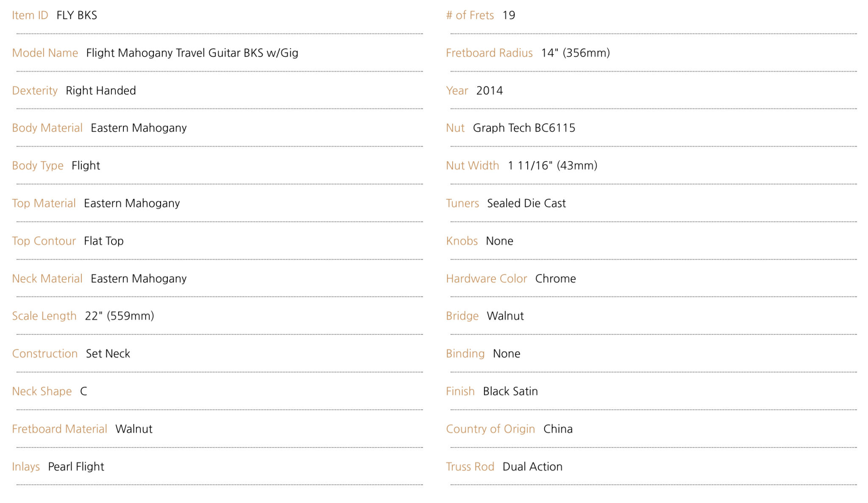This screenshot has width=868, height=503.
Task: Click the Fretboard Material label
Action: coord(59,429)
